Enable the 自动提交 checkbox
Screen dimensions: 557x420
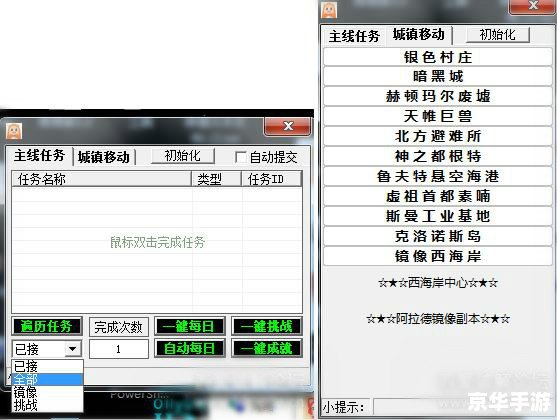tap(240, 157)
